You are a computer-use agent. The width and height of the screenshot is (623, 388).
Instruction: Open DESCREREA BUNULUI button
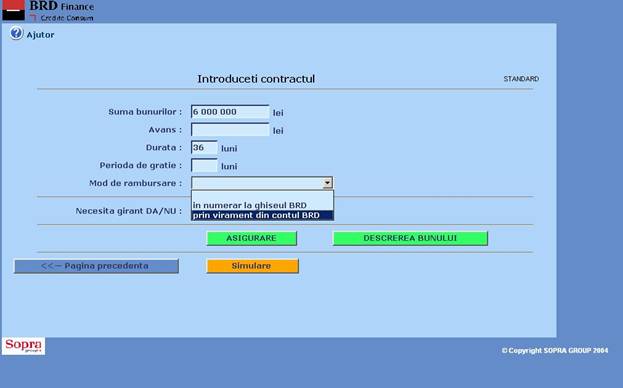coord(410,238)
